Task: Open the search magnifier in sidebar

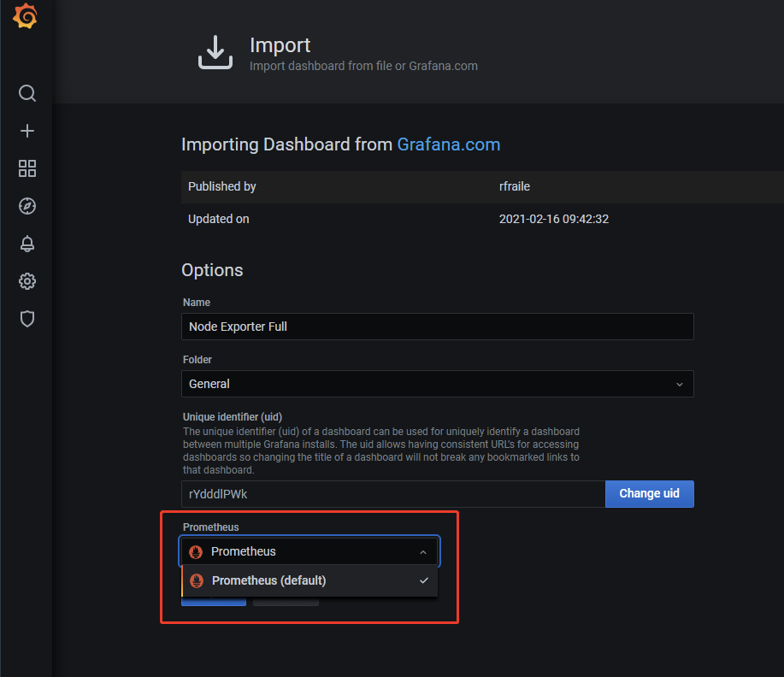Action: pyautogui.click(x=27, y=93)
